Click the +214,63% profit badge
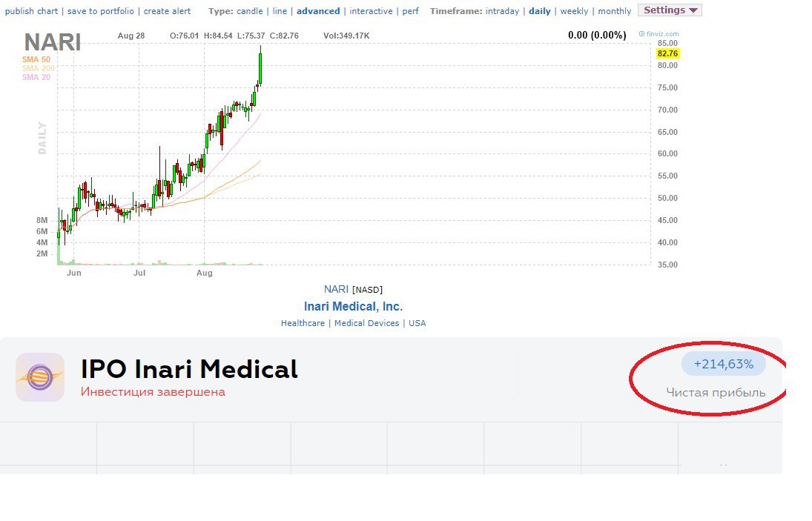 click(724, 364)
